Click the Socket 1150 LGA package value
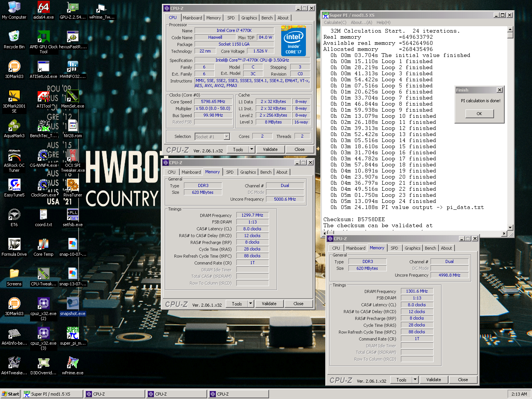Image resolution: width=532 pixels, height=399 pixels. [234, 44]
